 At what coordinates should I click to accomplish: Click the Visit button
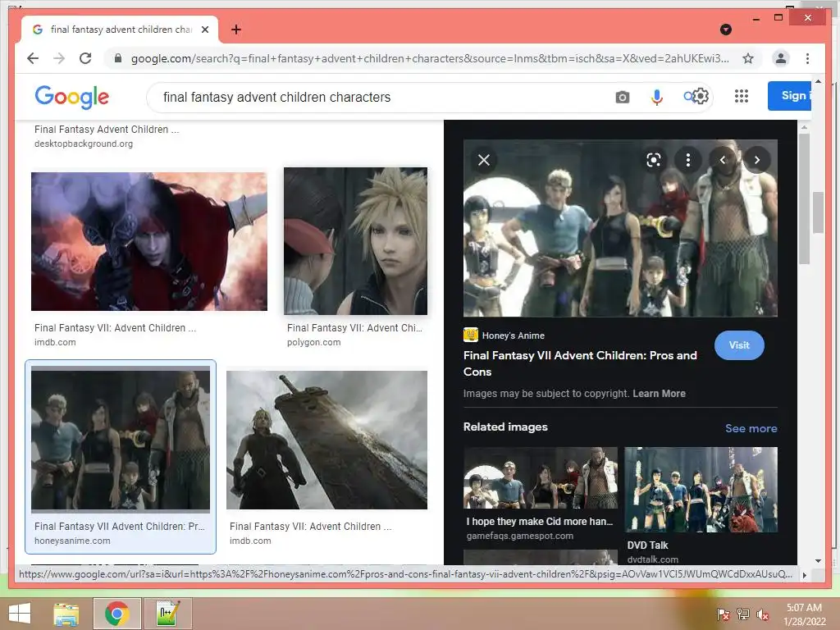pos(739,345)
